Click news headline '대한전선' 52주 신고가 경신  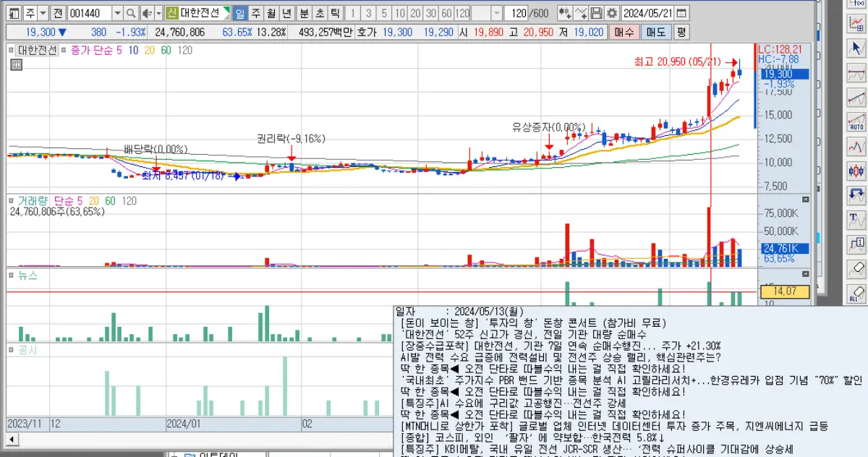click(524, 335)
